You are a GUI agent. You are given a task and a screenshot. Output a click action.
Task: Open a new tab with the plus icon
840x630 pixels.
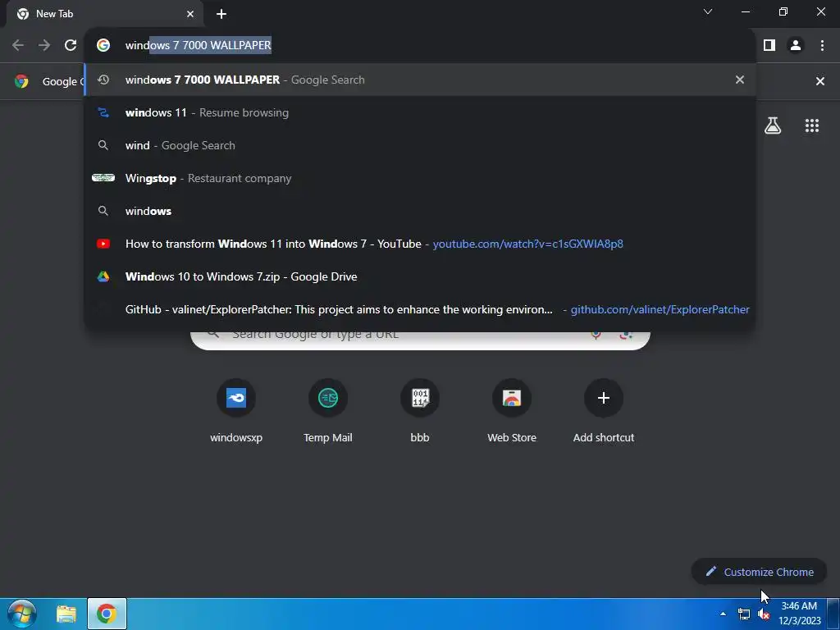click(x=221, y=14)
